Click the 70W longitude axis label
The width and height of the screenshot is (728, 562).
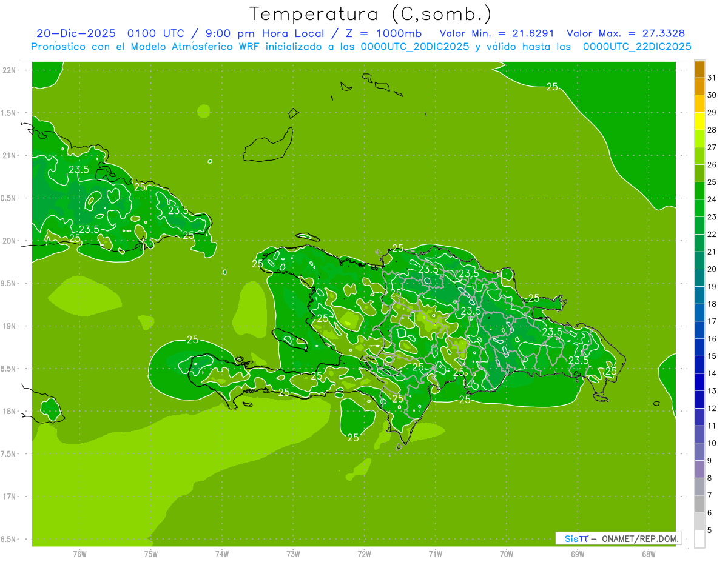[x=506, y=554]
